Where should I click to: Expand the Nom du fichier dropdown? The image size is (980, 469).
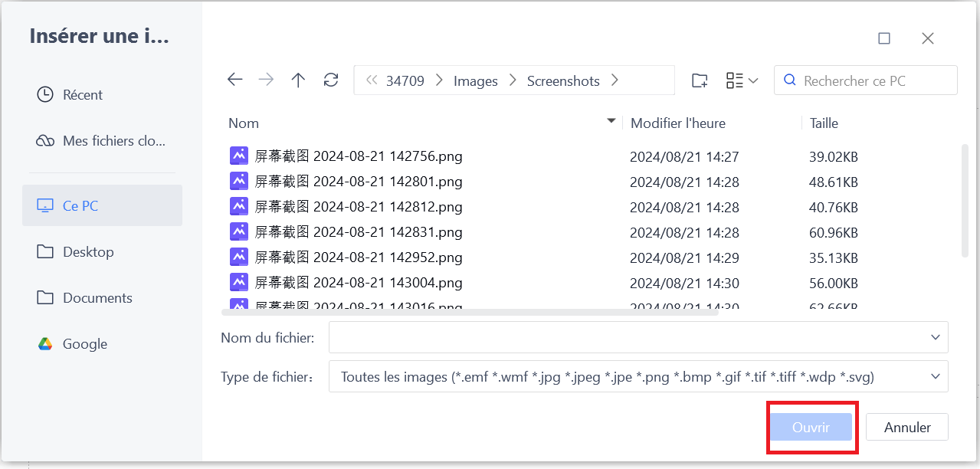click(x=935, y=337)
